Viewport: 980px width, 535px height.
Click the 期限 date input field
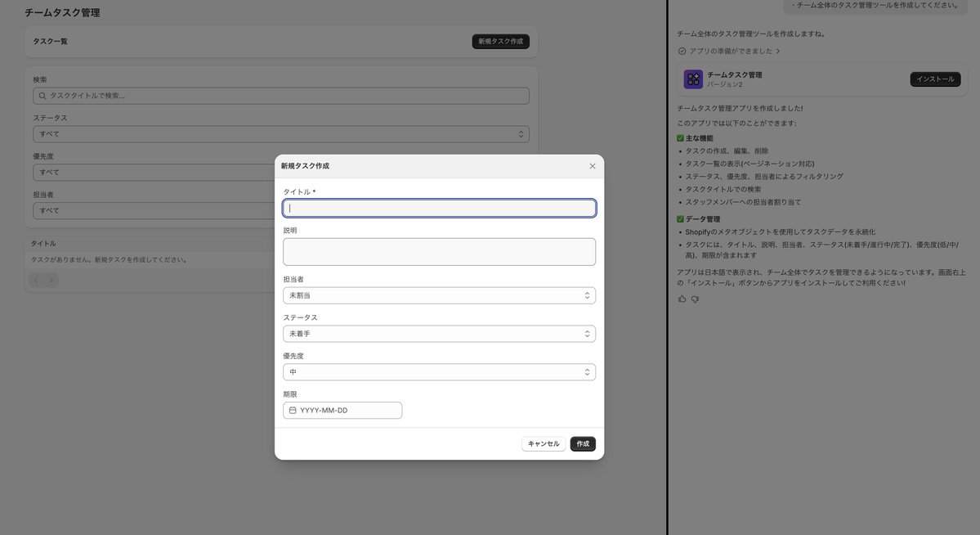(342, 411)
